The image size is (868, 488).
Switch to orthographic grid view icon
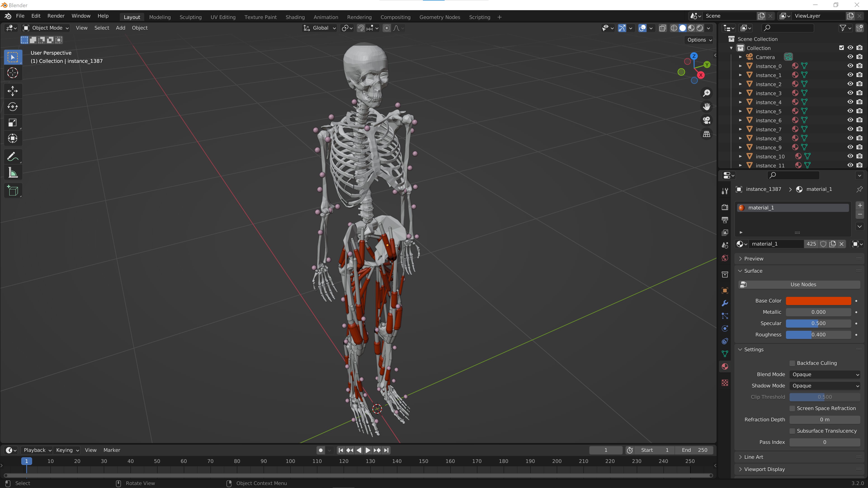point(707,134)
